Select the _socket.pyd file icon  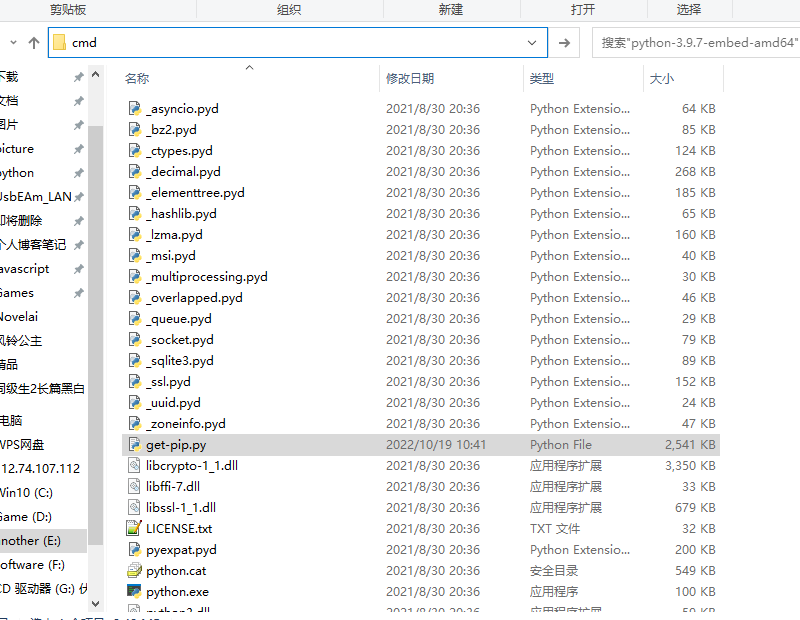click(x=134, y=339)
